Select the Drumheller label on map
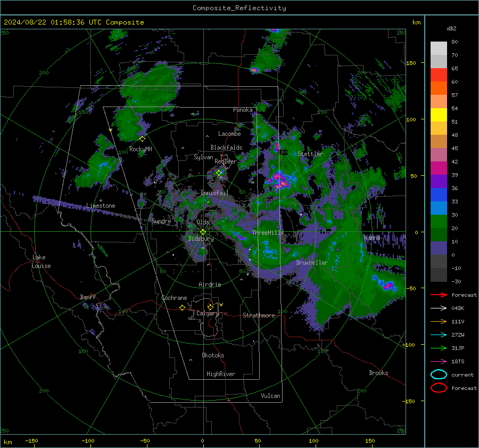This screenshot has height=448, width=479. point(312,263)
